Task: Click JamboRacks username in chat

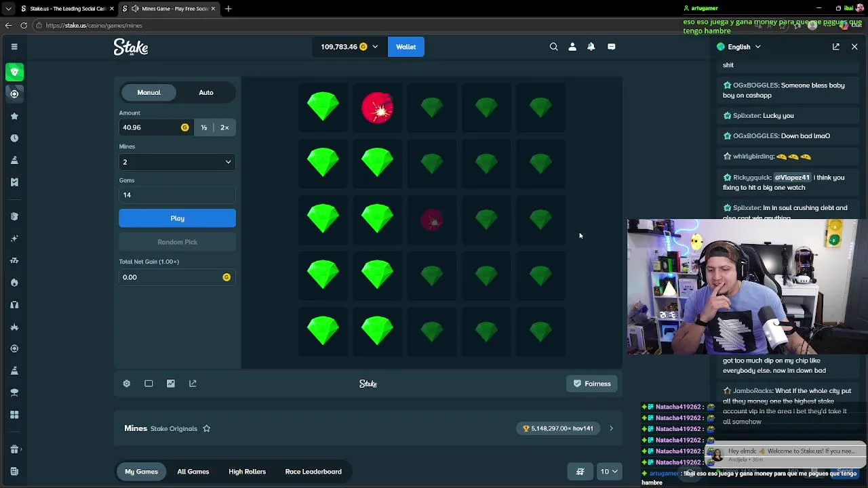Action: 753,391
